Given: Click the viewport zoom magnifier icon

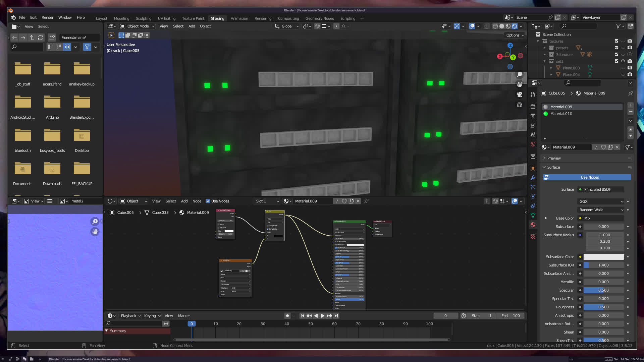Looking at the screenshot, I should 520,74.
